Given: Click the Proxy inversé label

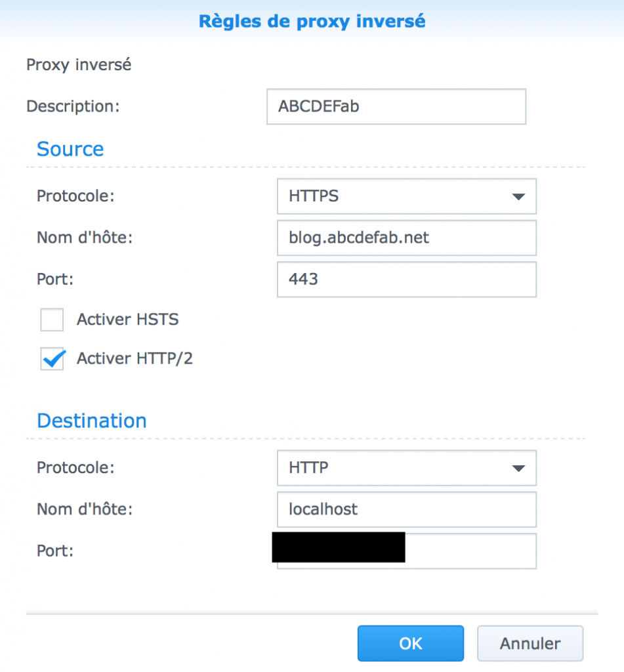Looking at the screenshot, I should (x=78, y=65).
